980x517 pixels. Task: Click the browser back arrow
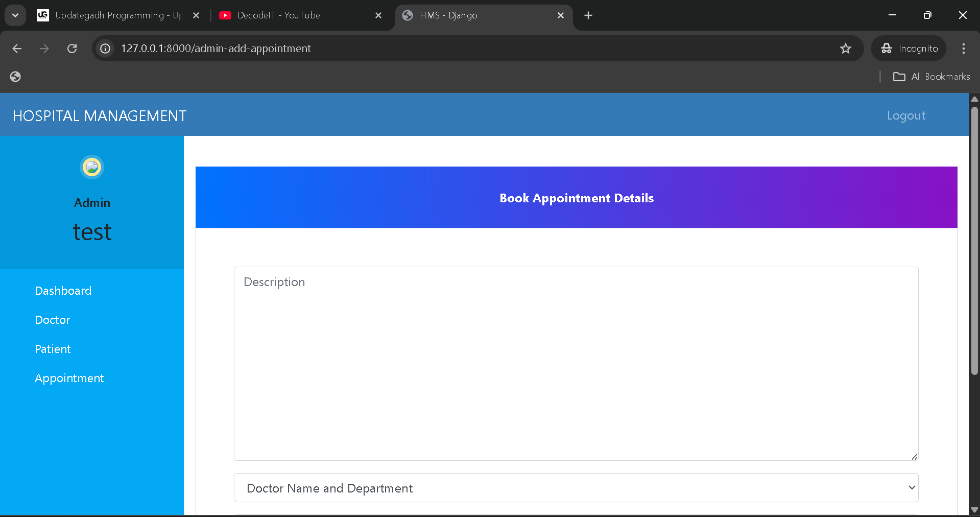[17, 49]
